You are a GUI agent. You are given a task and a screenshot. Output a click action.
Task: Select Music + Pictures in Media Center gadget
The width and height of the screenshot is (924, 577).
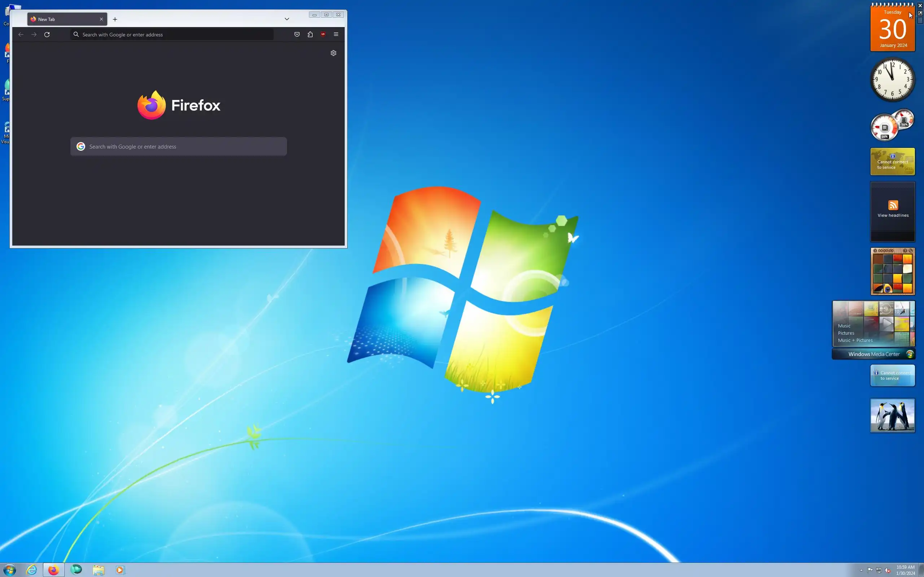(855, 340)
